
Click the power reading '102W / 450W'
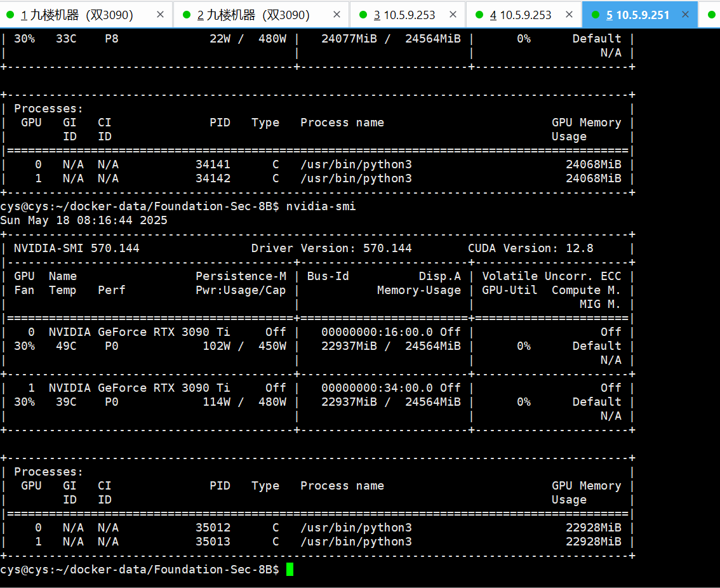coord(244,346)
